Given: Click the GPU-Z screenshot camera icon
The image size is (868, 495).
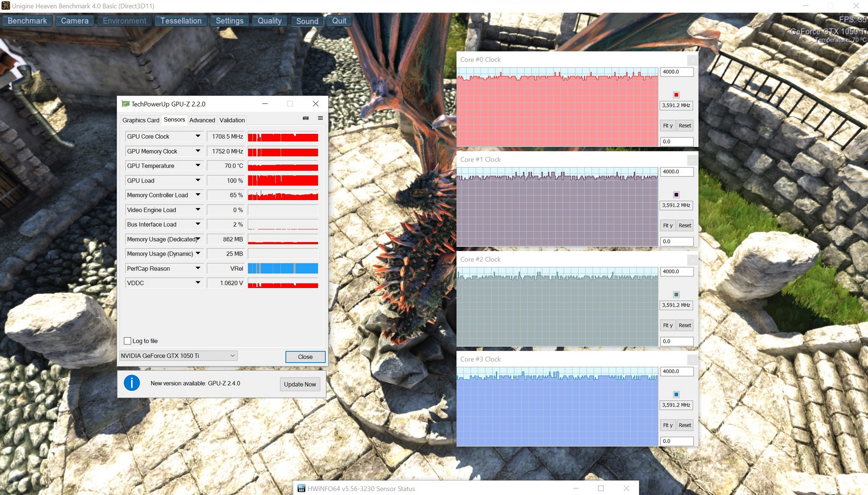Looking at the screenshot, I should click(x=306, y=118).
